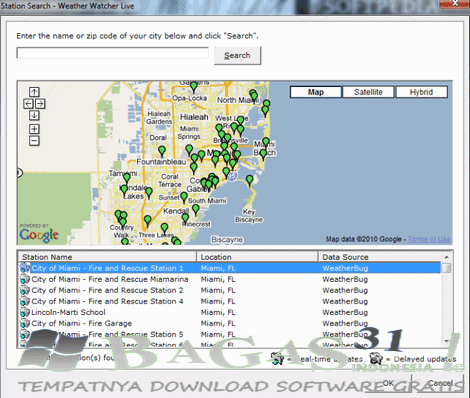Click green station marker at Opa-Locka top
Screen dimensions: 470x398
click(194, 87)
